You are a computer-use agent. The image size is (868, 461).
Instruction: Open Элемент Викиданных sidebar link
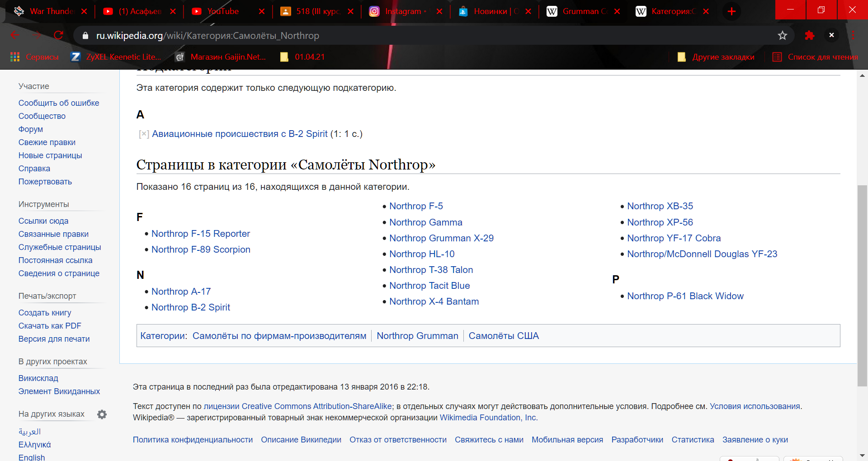click(x=59, y=391)
